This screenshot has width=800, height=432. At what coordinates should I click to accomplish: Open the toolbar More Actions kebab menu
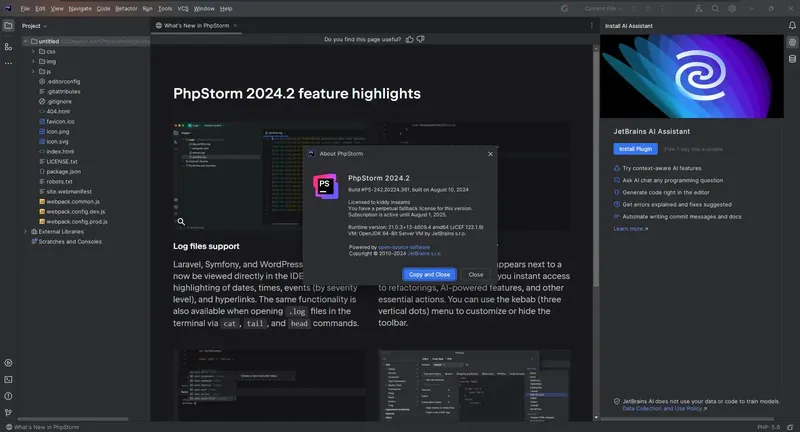coord(662,9)
